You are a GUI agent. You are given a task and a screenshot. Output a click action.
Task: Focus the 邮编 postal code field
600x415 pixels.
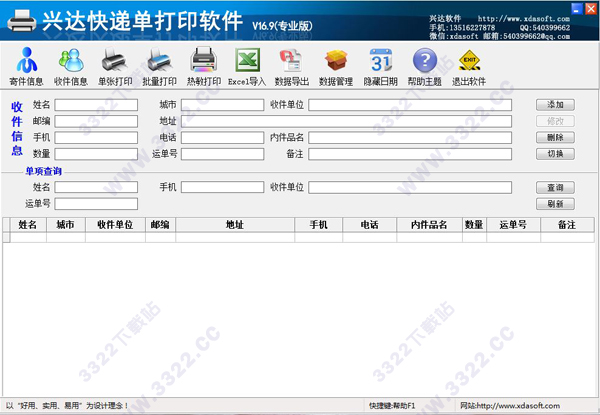(x=96, y=121)
